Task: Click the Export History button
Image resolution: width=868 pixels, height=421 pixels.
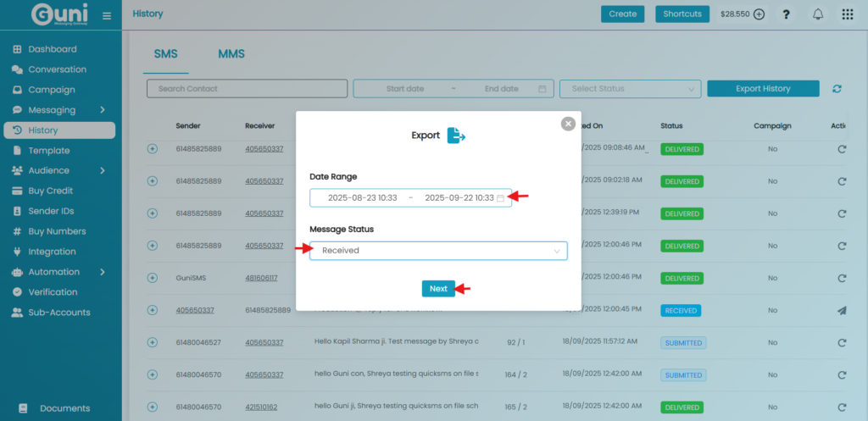Action: coord(763,89)
